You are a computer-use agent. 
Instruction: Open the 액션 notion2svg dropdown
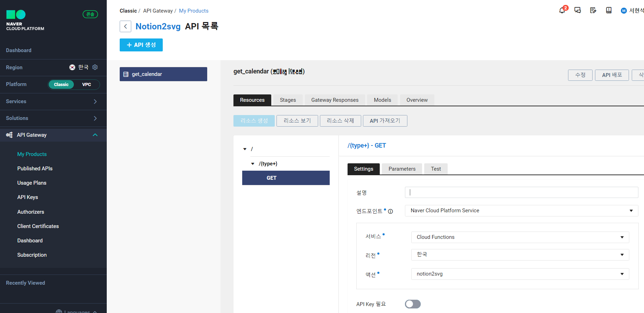(x=520, y=274)
